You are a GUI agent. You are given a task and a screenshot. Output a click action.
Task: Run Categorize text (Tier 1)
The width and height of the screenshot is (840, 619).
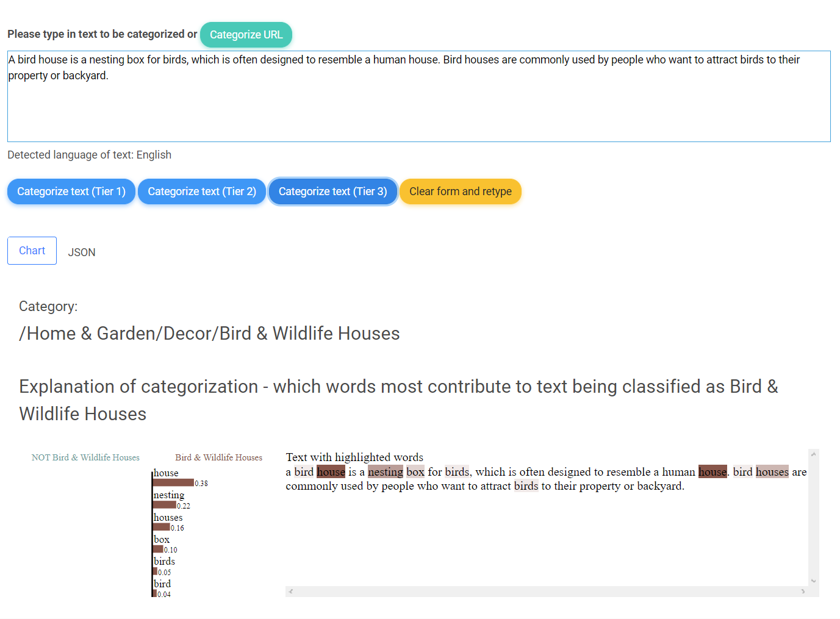coord(71,191)
